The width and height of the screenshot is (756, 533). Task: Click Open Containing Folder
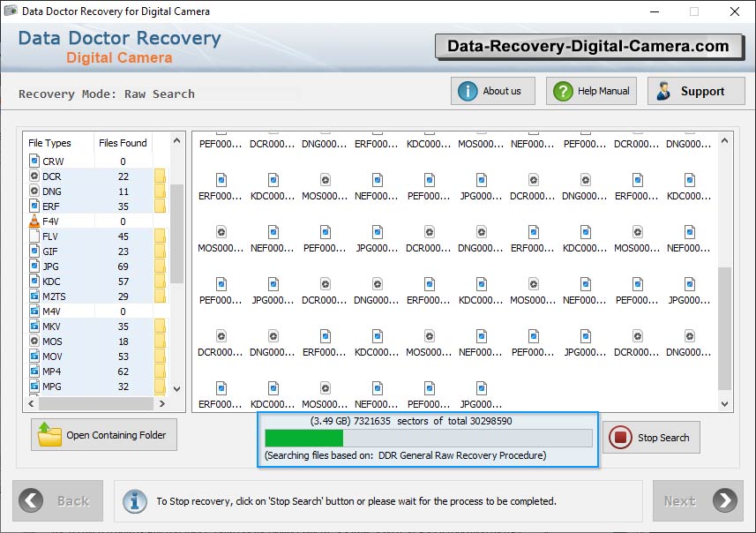coord(104,434)
